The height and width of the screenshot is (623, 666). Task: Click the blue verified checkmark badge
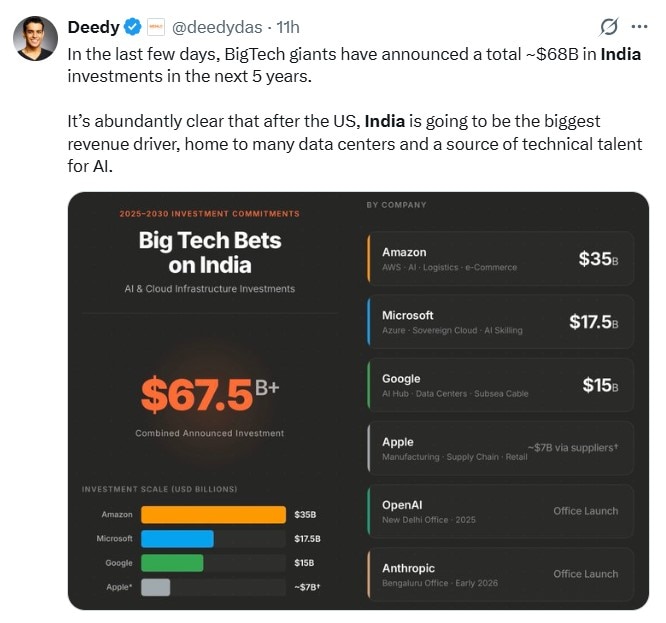(x=131, y=27)
